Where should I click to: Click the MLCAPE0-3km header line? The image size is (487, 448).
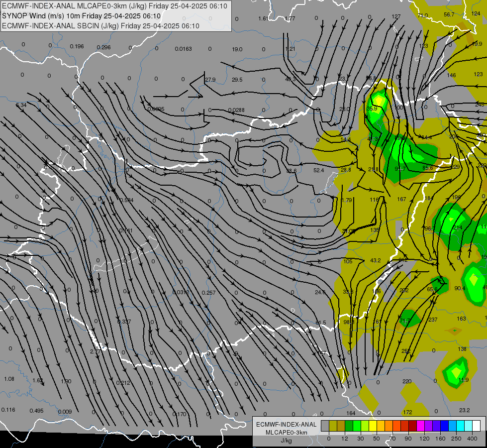[x=114, y=6]
